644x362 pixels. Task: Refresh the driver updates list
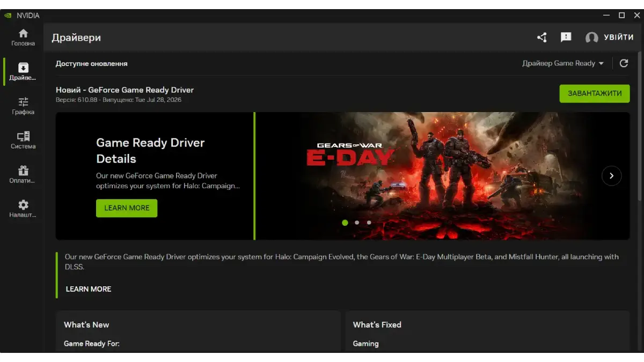pos(624,63)
